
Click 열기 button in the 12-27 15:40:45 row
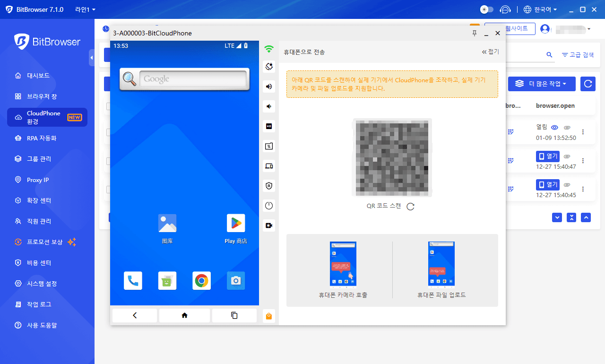tap(548, 184)
